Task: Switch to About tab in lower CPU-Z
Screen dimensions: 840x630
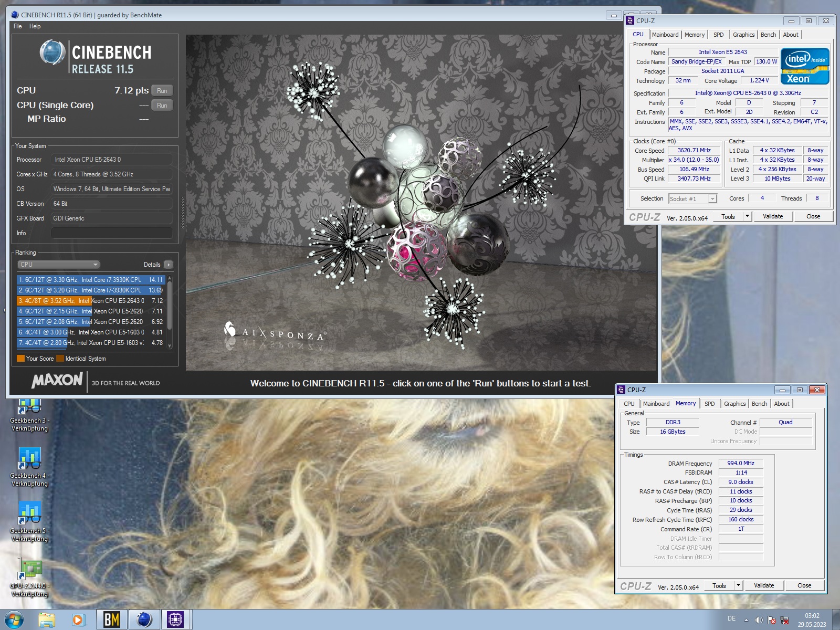Action: pyautogui.click(x=782, y=404)
